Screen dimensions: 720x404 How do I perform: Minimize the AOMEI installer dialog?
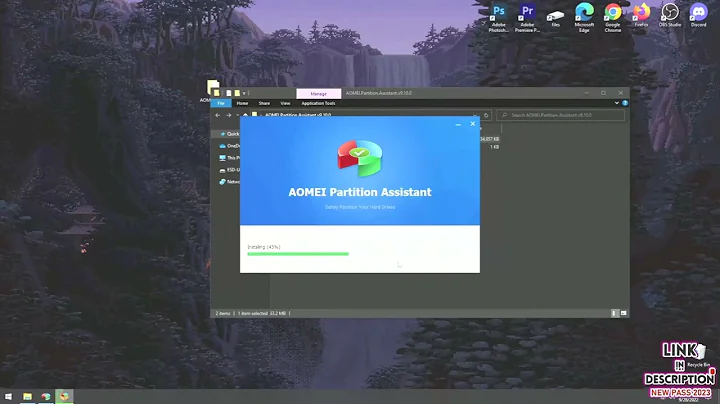click(x=458, y=124)
